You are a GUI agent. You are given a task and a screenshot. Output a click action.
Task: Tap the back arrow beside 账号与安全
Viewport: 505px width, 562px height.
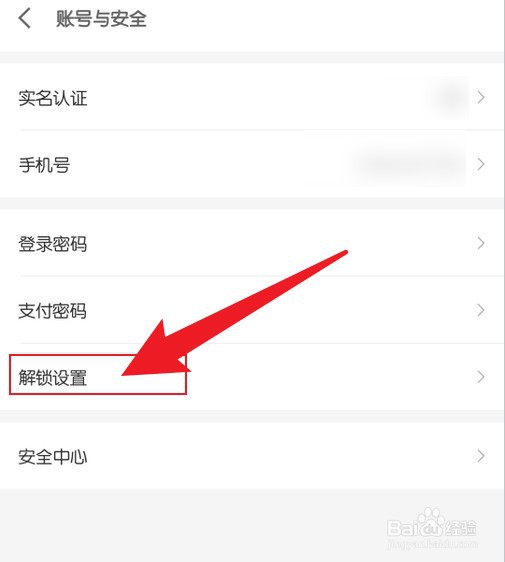pyautogui.click(x=24, y=18)
